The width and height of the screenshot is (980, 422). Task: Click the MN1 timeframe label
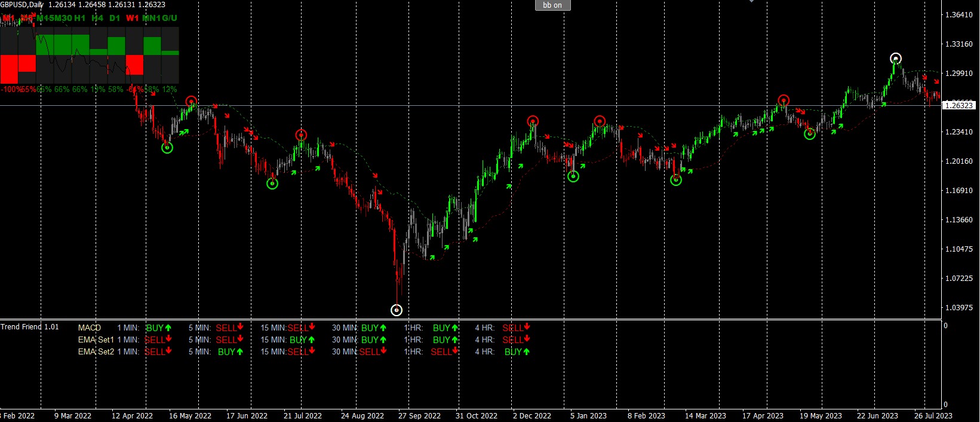coord(151,18)
